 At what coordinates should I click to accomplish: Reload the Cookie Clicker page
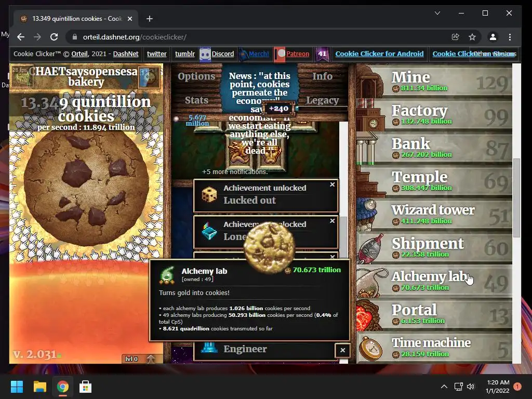pyautogui.click(x=54, y=37)
